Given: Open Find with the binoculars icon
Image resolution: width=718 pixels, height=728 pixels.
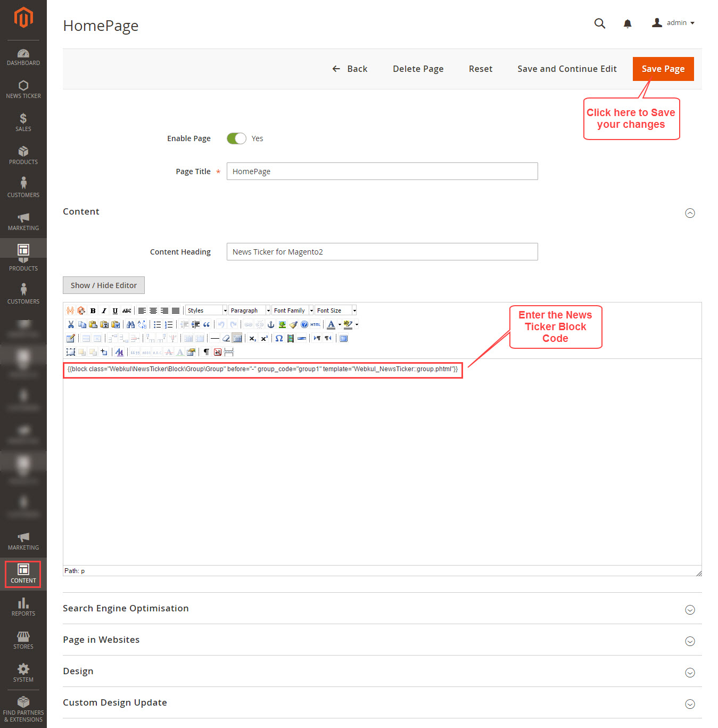Looking at the screenshot, I should point(130,324).
